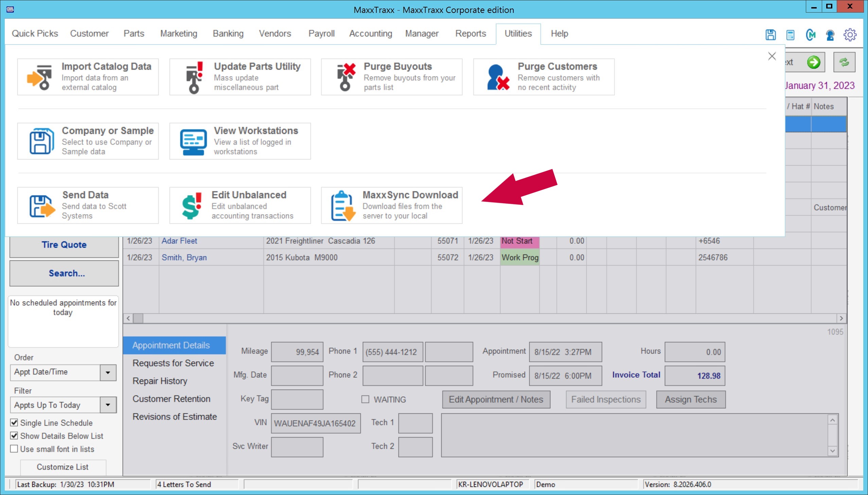868x495 pixels.
Task: Open Smith, Bryan customer link
Action: coord(184,258)
